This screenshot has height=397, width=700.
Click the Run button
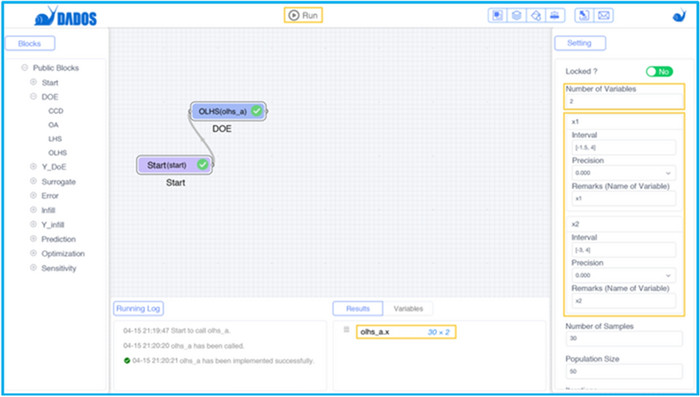point(303,15)
